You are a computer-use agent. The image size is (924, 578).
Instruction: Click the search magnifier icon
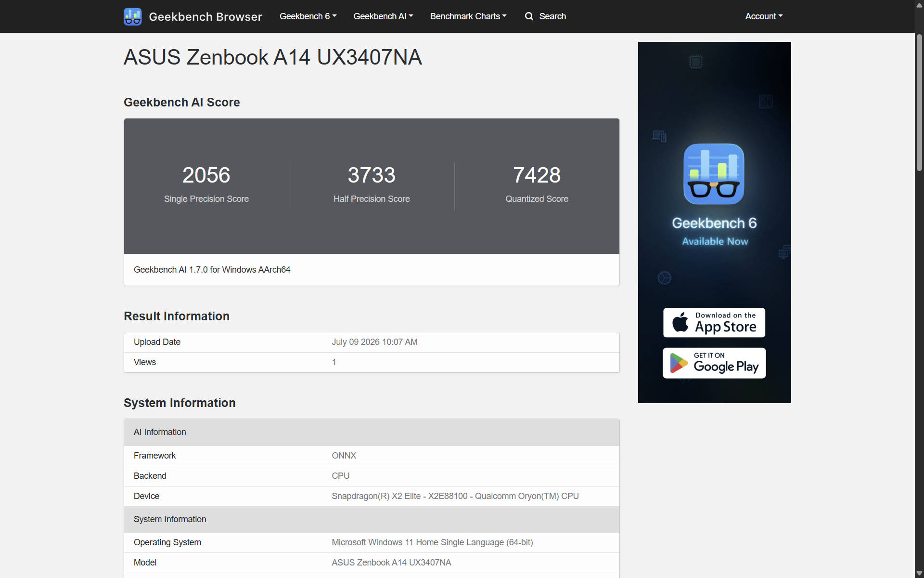529,16
